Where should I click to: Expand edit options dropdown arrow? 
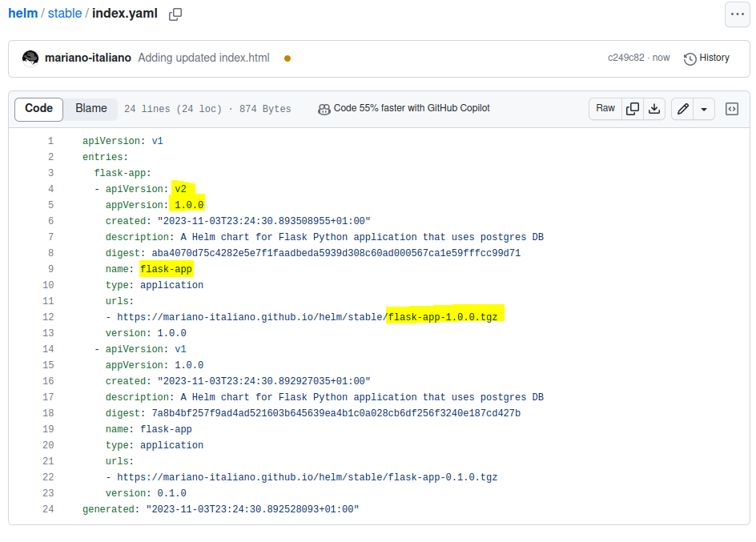pos(703,109)
